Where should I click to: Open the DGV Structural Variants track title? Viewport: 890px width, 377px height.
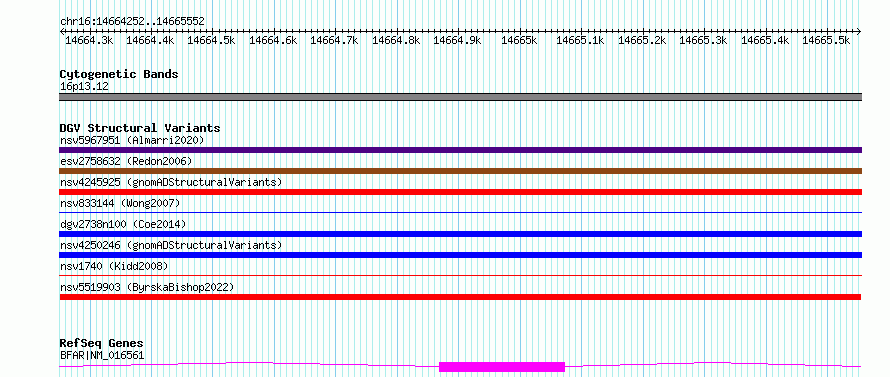click(x=140, y=128)
